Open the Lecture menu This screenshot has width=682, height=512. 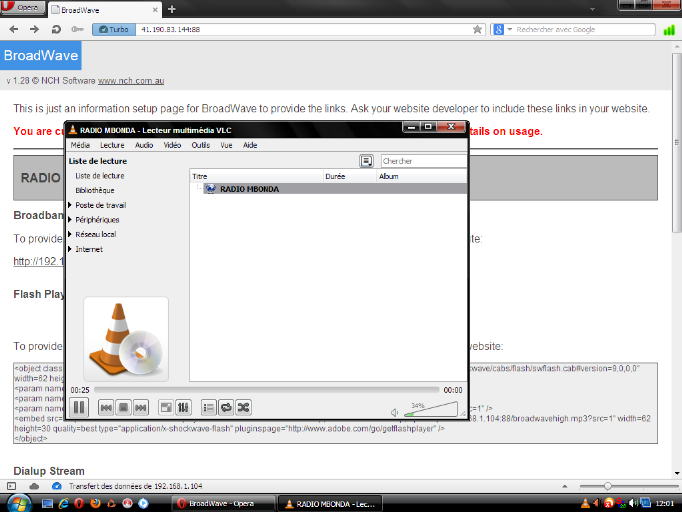(x=112, y=145)
